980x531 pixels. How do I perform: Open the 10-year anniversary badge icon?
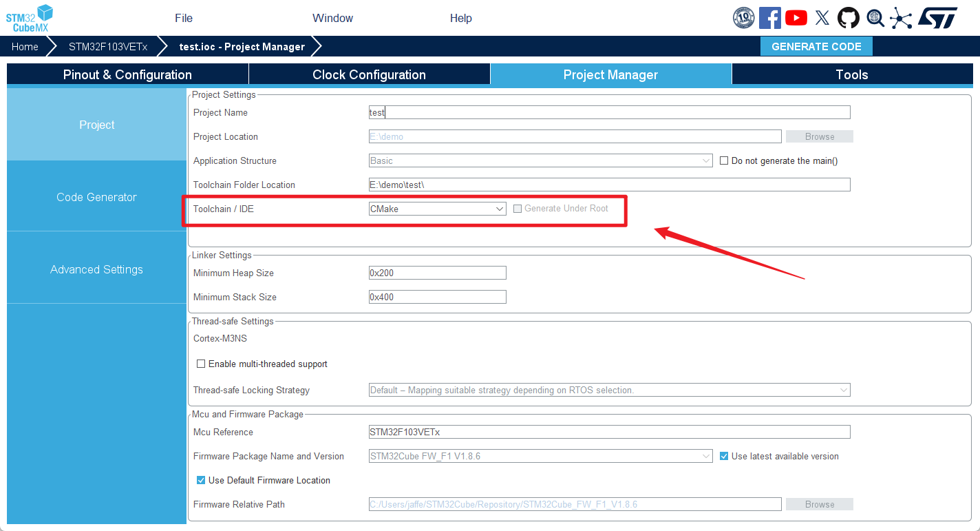744,18
